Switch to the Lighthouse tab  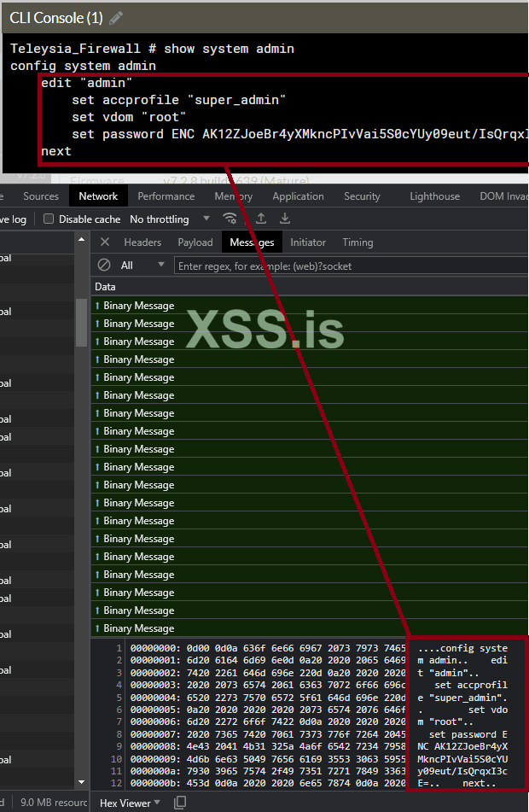[x=435, y=196]
